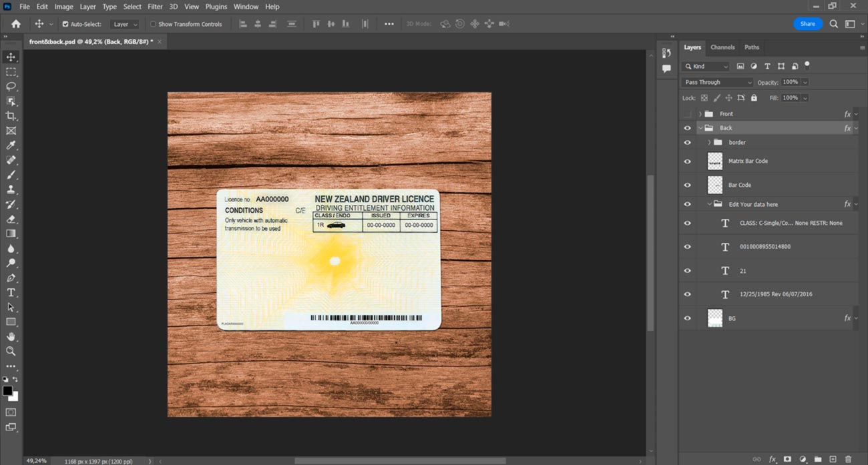The width and height of the screenshot is (868, 465).
Task: Click the foreground color swatch
Action: (x=7, y=391)
